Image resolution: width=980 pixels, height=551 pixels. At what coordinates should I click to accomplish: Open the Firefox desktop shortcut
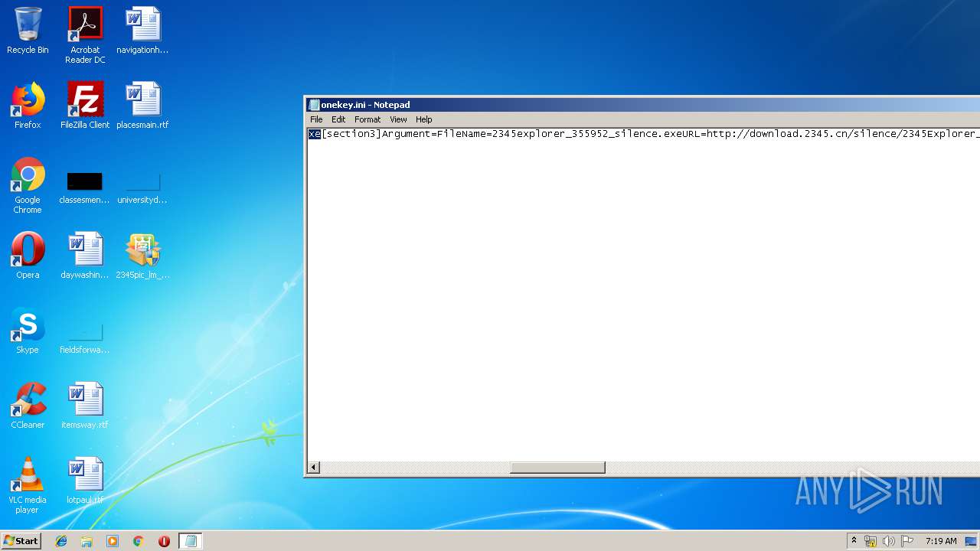(28, 106)
